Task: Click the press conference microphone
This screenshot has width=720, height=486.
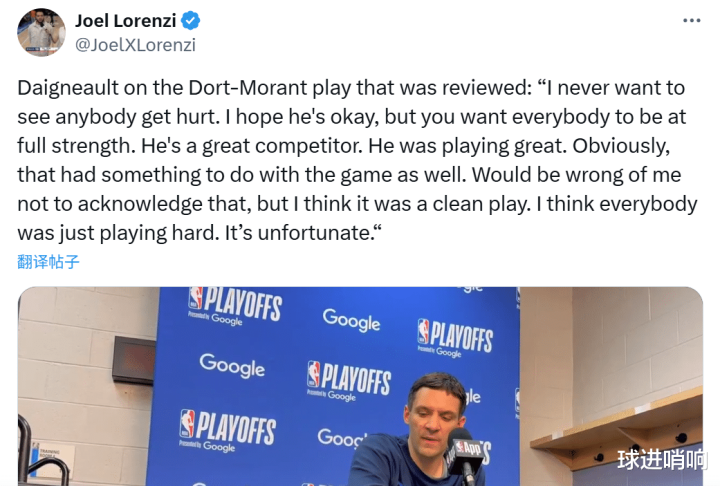Action: click(x=462, y=450)
